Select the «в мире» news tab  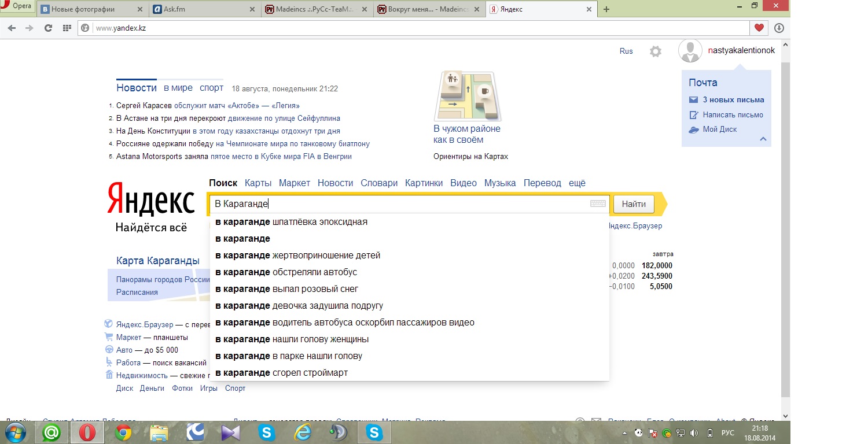click(178, 88)
